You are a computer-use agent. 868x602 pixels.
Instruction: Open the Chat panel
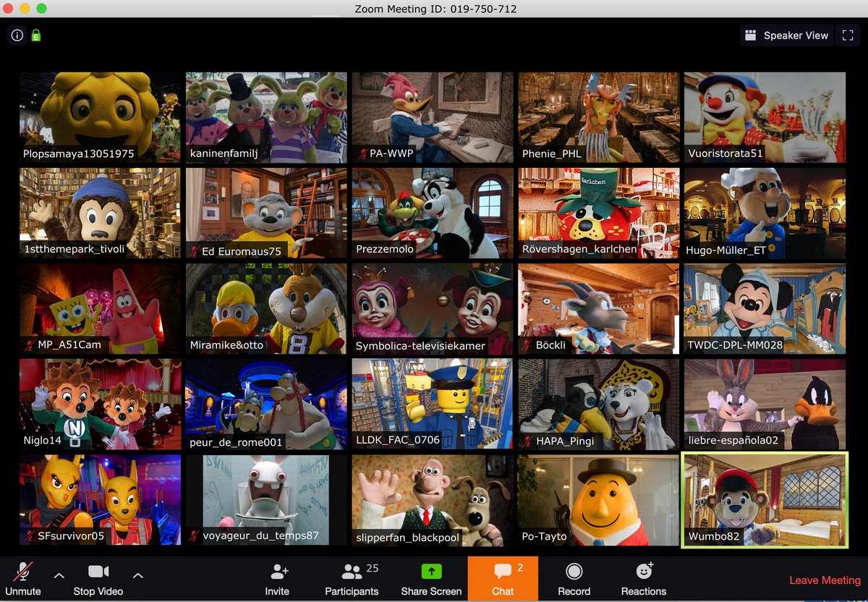click(x=503, y=579)
